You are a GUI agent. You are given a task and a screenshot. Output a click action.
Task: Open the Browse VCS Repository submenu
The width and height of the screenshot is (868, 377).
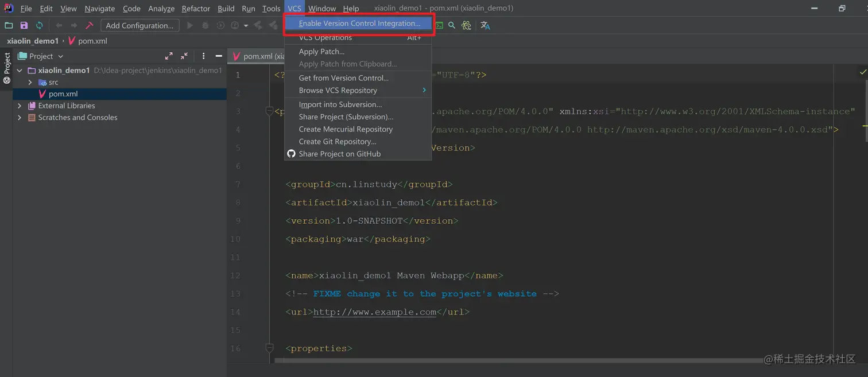358,90
